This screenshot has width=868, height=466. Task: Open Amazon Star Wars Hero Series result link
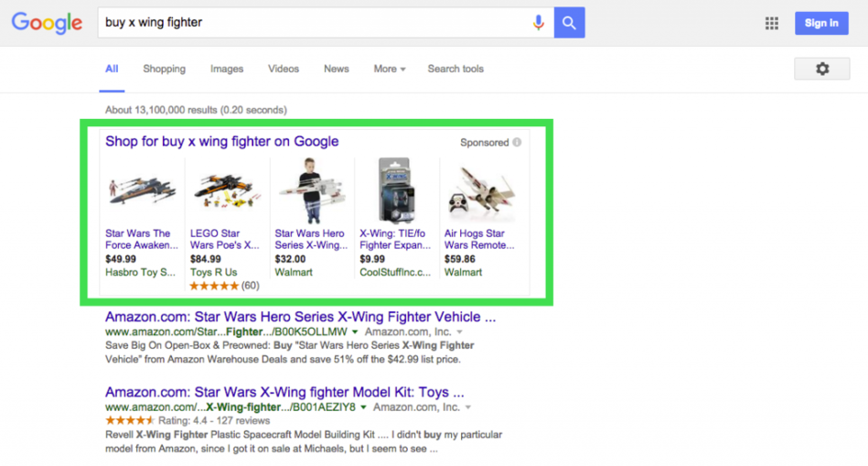(300, 317)
